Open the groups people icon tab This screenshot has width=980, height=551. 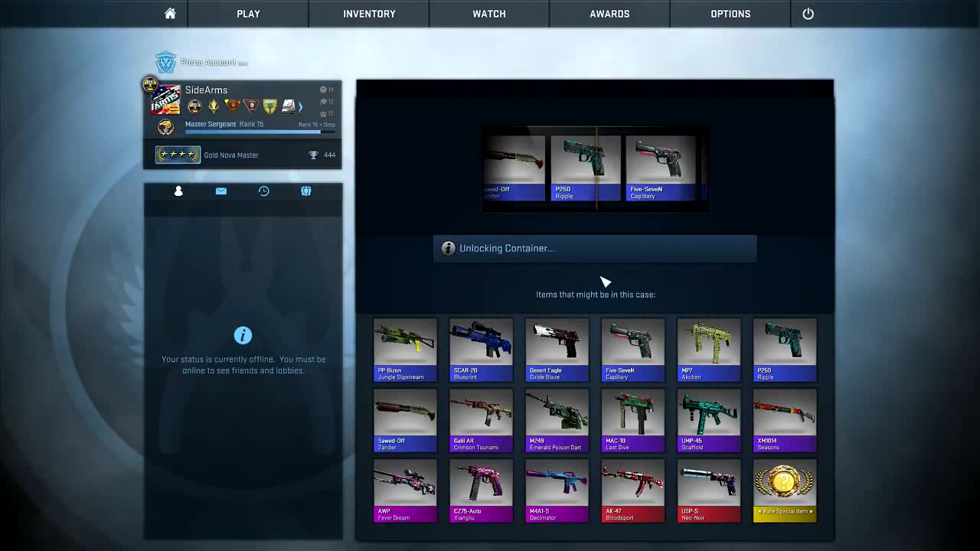[x=306, y=191]
